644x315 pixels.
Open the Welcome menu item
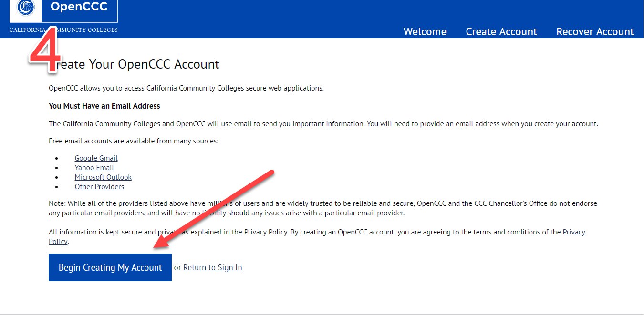pyautogui.click(x=425, y=31)
